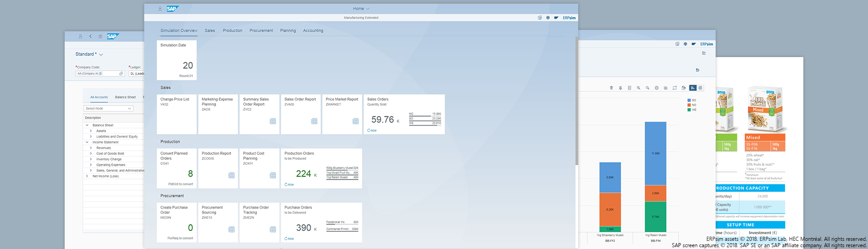Switch to the Accounting tab
This screenshot has height=249, width=868.
click(313, 31)
